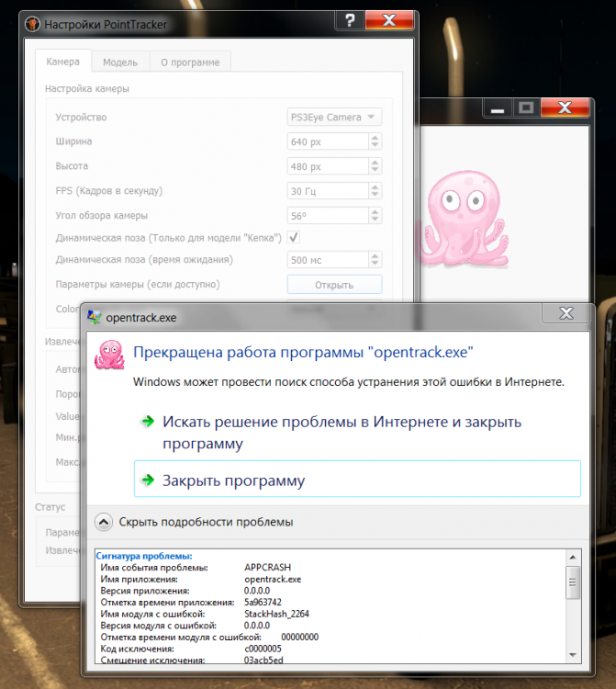This screenshot has width=616, height=689.
Task: Click the PointTracker title bar icon
Action: coord(32,24)
